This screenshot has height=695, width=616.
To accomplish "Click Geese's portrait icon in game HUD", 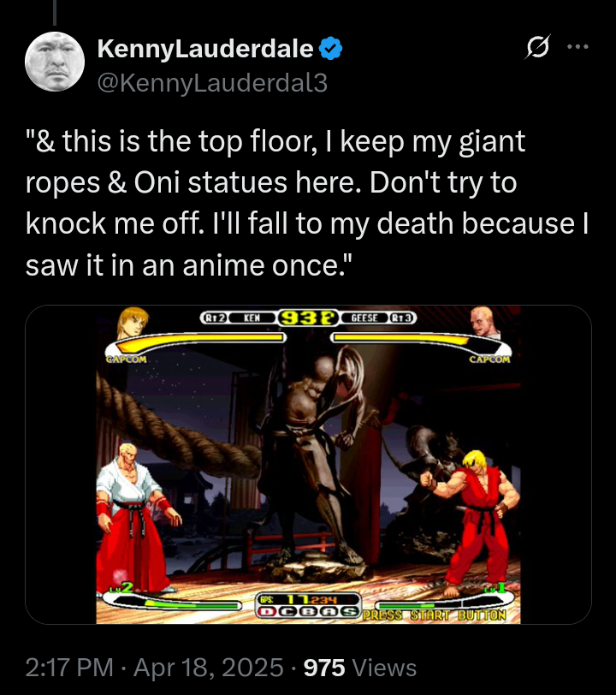I will click(485, 324).
